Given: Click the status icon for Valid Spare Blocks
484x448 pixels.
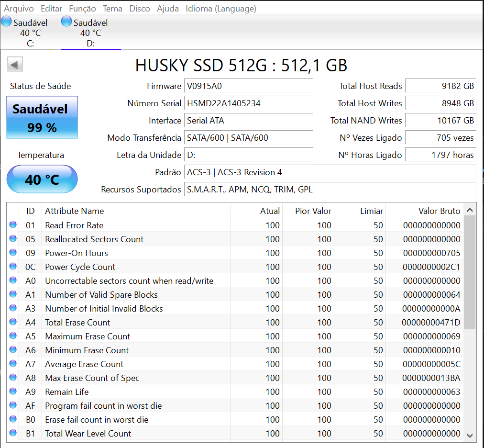Looking at the screenshot, I should [13, 294].
